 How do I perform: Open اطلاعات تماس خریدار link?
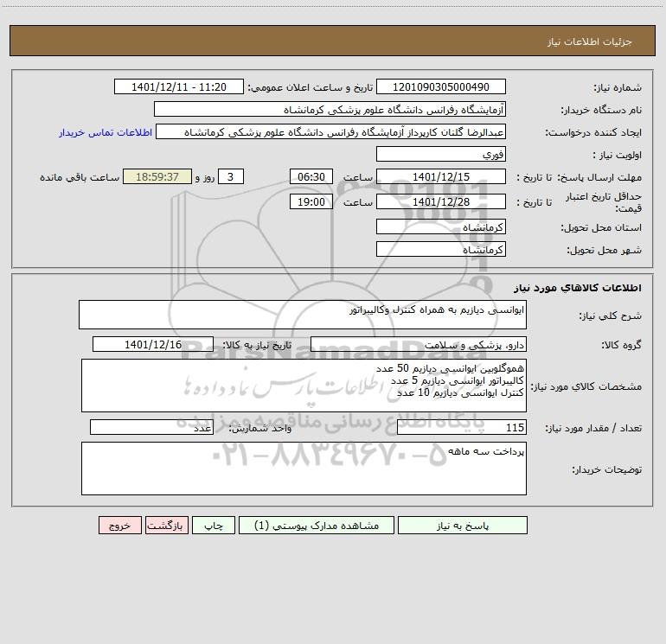coord(106,132)
